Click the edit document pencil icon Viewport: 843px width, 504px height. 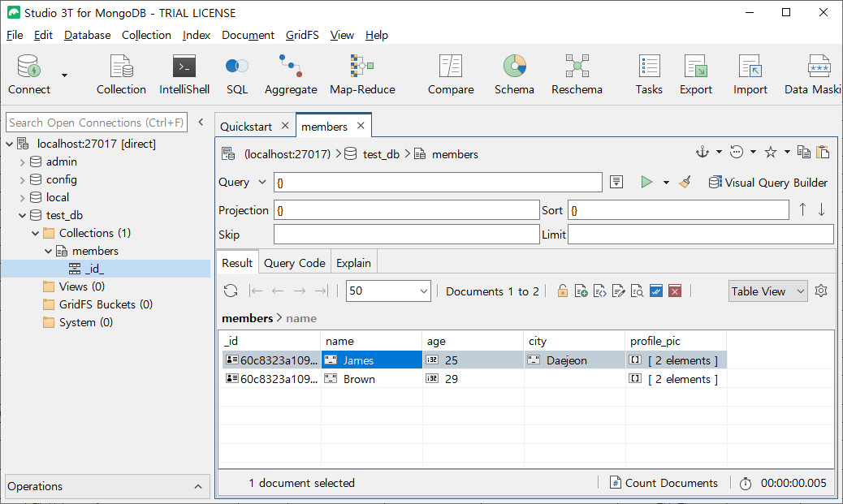coord(618,291)
